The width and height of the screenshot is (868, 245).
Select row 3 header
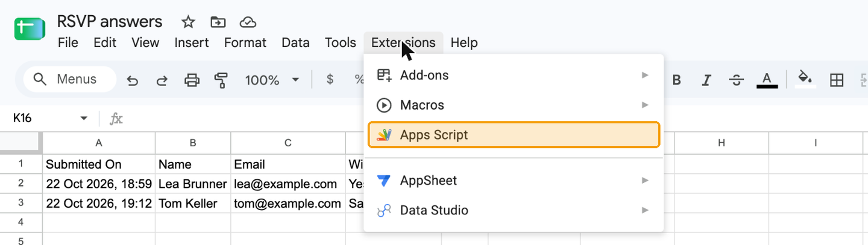21,203
